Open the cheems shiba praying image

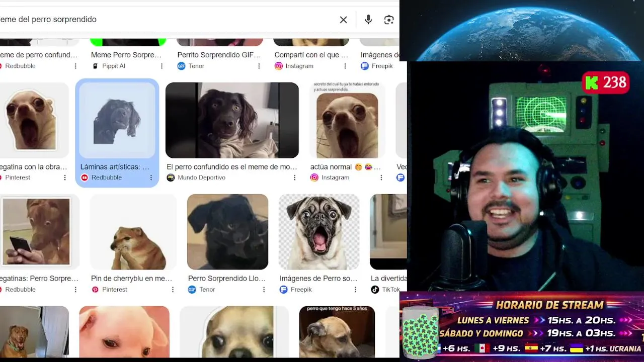[133, 232]
